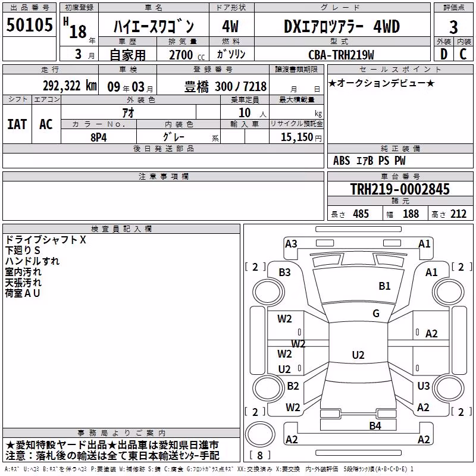This screenshot has height=476, width=476.
Task: Select the fuel type ガソリン
Action: point(231,54)
